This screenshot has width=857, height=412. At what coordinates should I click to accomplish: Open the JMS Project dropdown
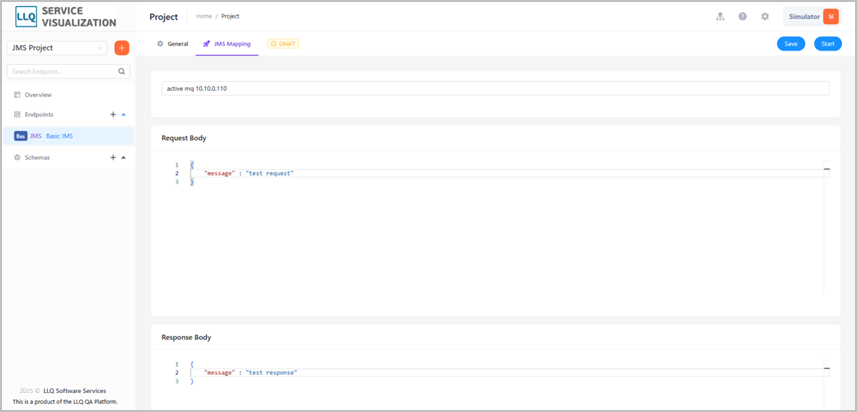pos(57,48)
